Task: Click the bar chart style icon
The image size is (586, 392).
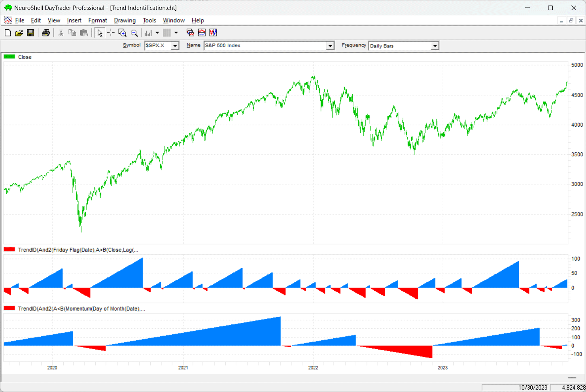Action: (x=148, y=33)
